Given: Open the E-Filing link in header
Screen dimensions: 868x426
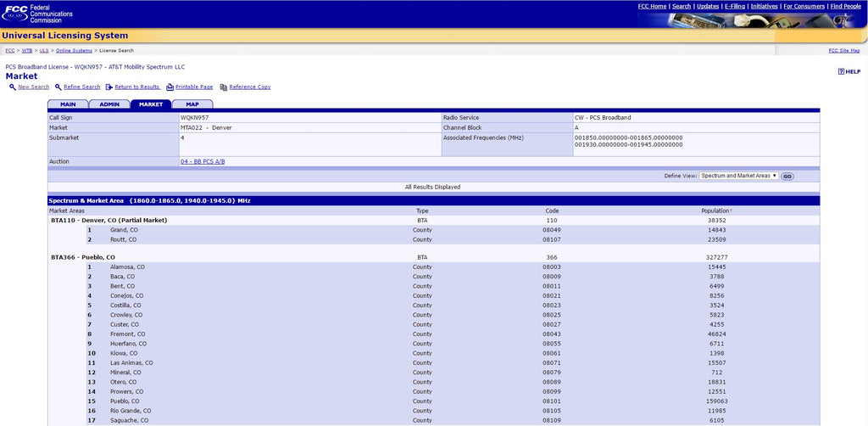Looking at the screenshot, I should 735,7.
